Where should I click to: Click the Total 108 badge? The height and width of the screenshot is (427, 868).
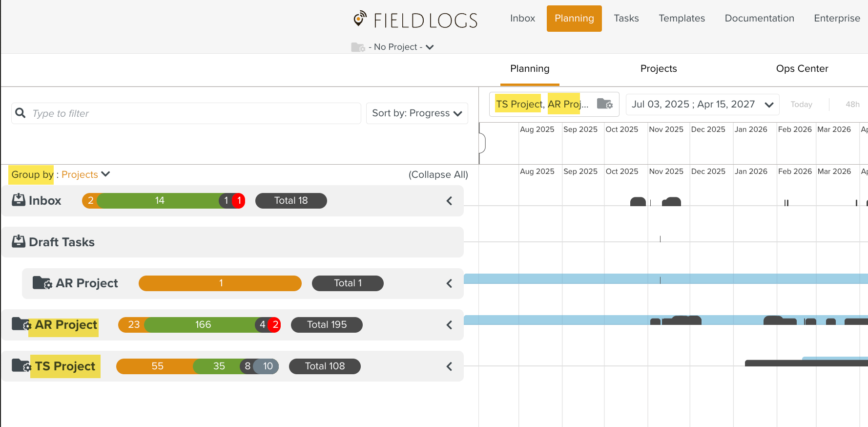pos(325,366)
